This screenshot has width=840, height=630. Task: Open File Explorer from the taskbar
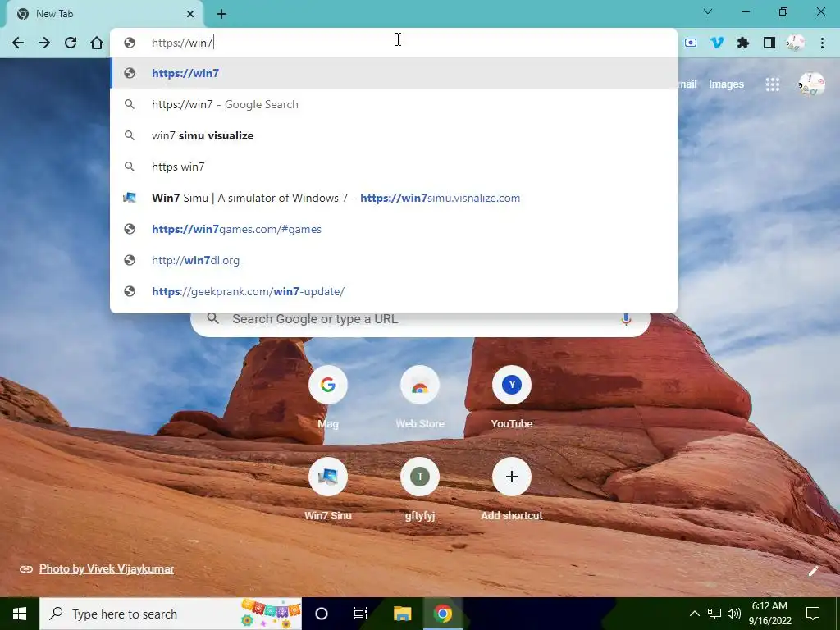click(x=402, y=614)
